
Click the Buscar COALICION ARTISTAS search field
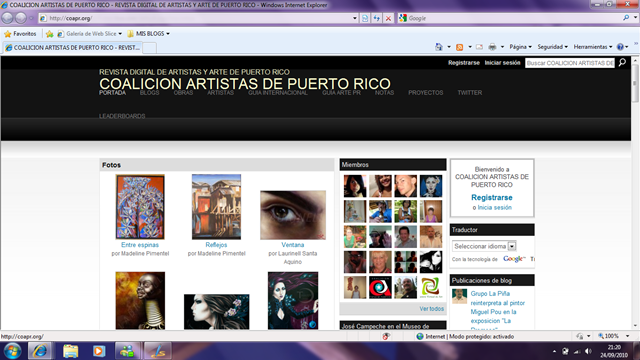pyautogui.click(x=570, y=63)
